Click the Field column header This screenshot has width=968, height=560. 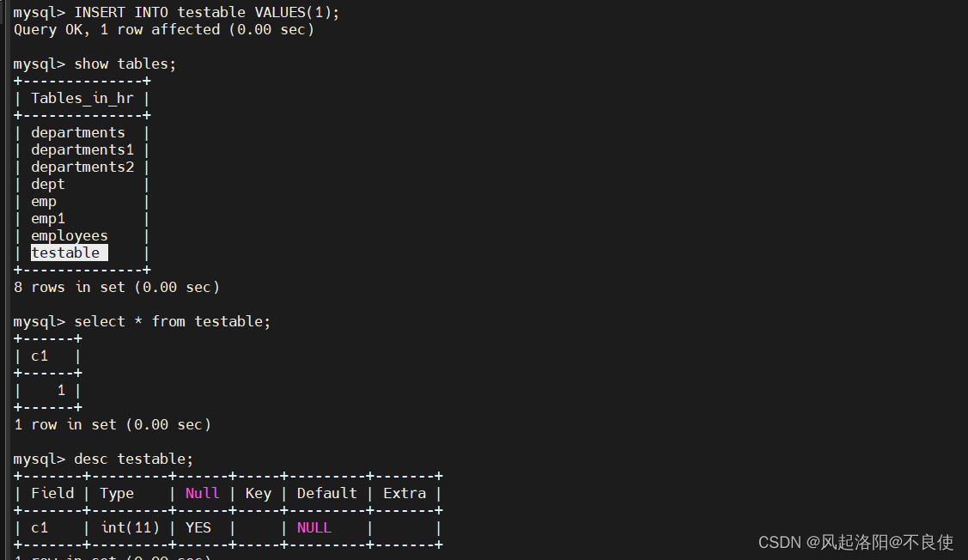point(52,493)
